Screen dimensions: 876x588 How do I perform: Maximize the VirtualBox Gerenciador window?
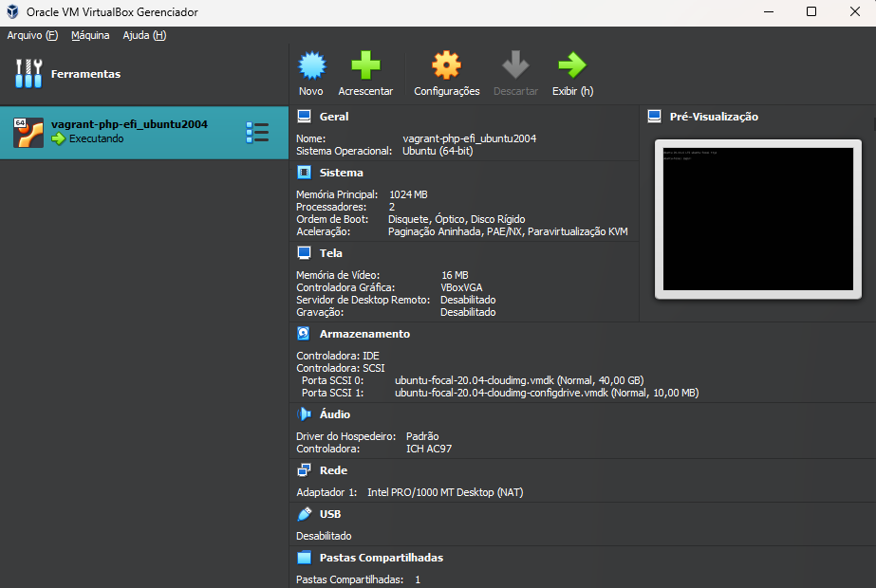(811, 11)
